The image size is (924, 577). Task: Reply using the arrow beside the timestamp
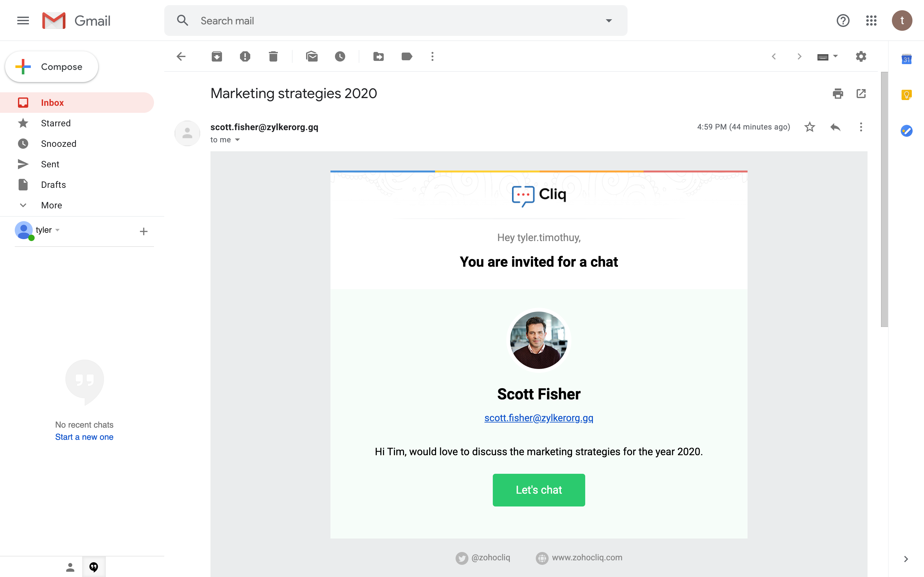pos(835,127)
